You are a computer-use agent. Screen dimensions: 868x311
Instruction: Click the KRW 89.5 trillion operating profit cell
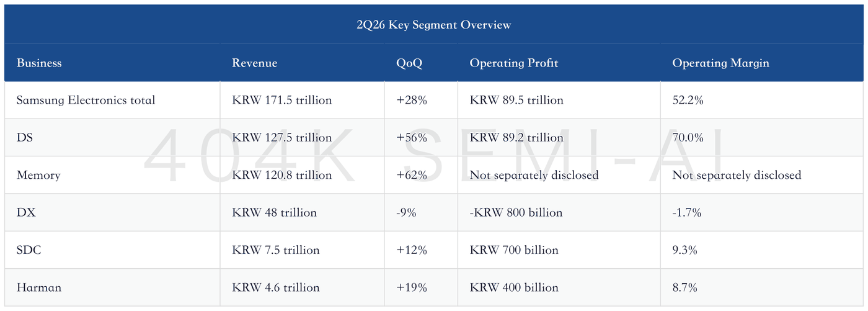516,100
